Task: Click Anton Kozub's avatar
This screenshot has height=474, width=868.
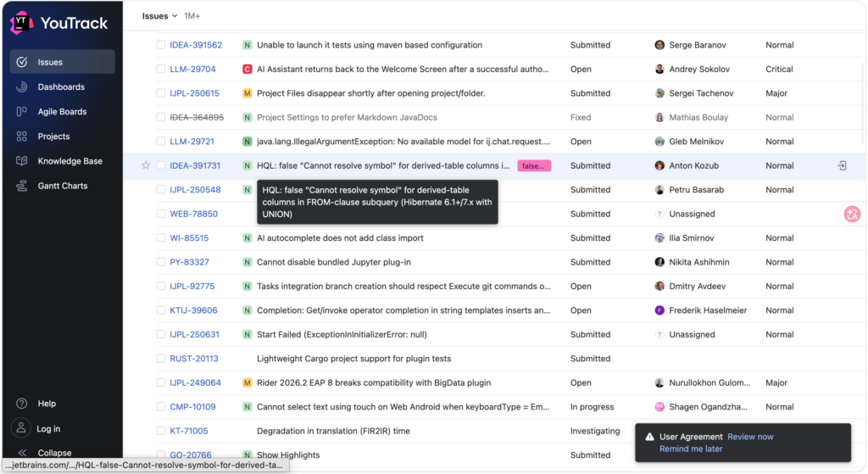Action: click(x=659, y=165)
